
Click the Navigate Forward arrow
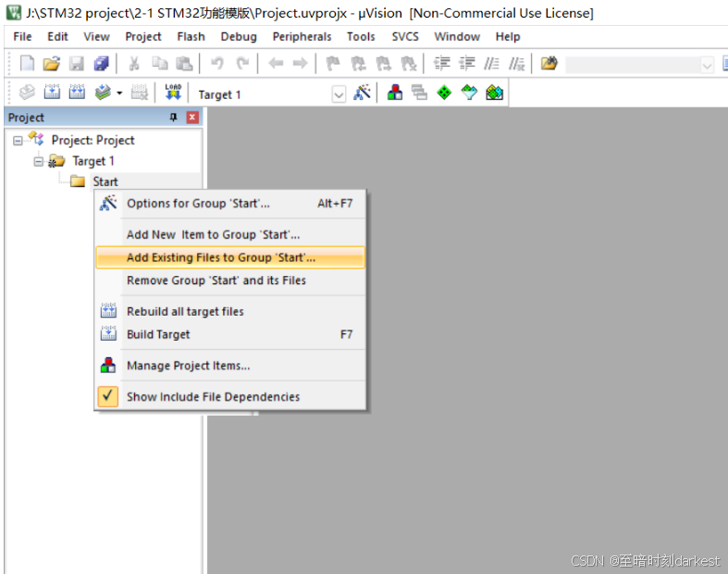click(301, 63)
